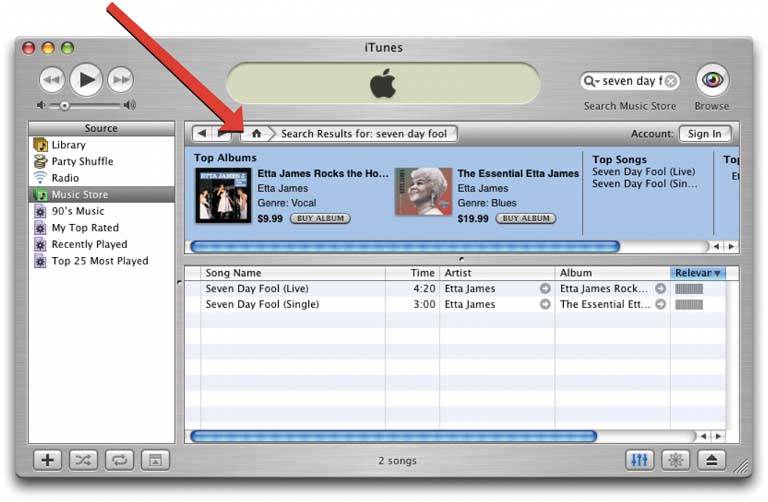The image size is (768, 502).
Task: Select Library in the Source list
Action: (x=101, y=145)
